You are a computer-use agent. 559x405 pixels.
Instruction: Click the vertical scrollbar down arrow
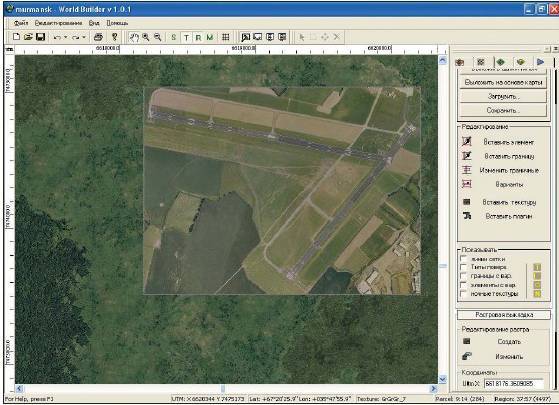442,379
